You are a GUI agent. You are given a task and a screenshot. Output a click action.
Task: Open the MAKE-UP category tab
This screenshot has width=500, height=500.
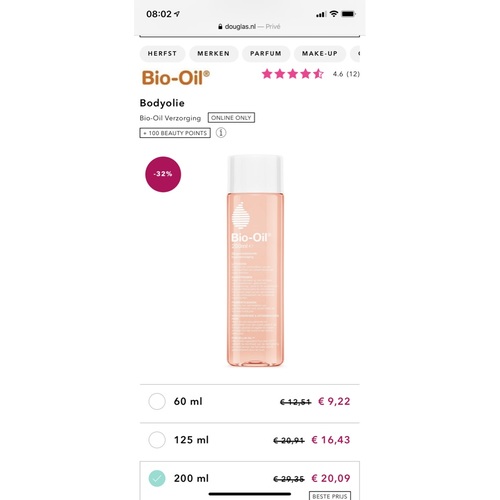pos(320,54)
